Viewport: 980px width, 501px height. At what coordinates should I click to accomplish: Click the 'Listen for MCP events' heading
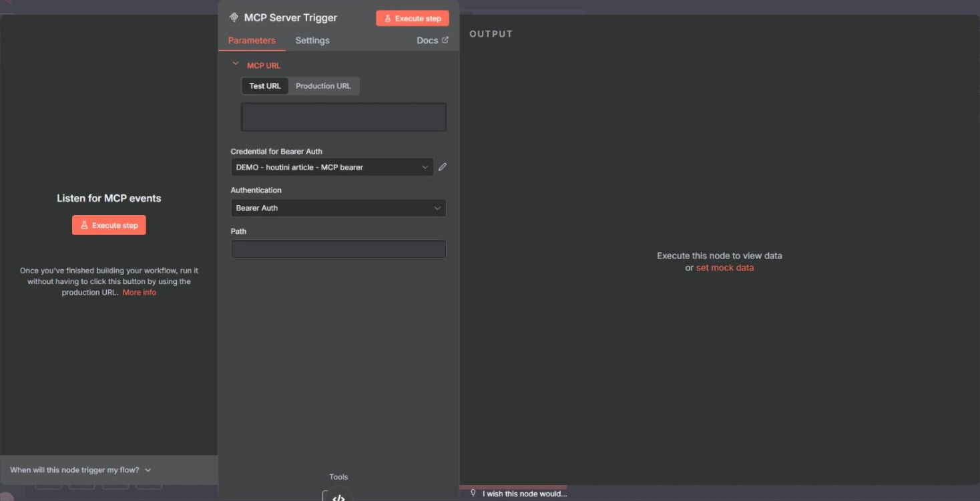pyautogui.click(x=109, y=198)
